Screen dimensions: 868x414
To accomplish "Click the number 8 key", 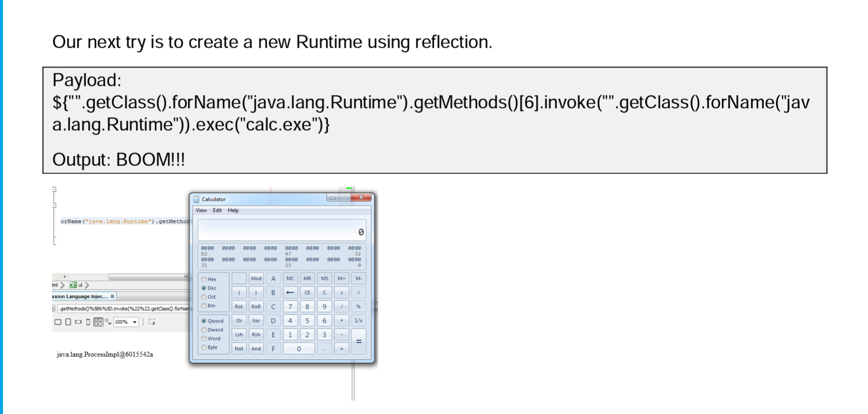I will pos(307,306).
